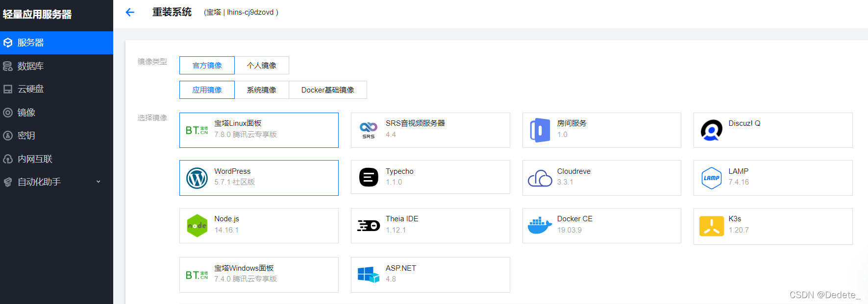Select the LAMP hexagon logo

(712, 178)
